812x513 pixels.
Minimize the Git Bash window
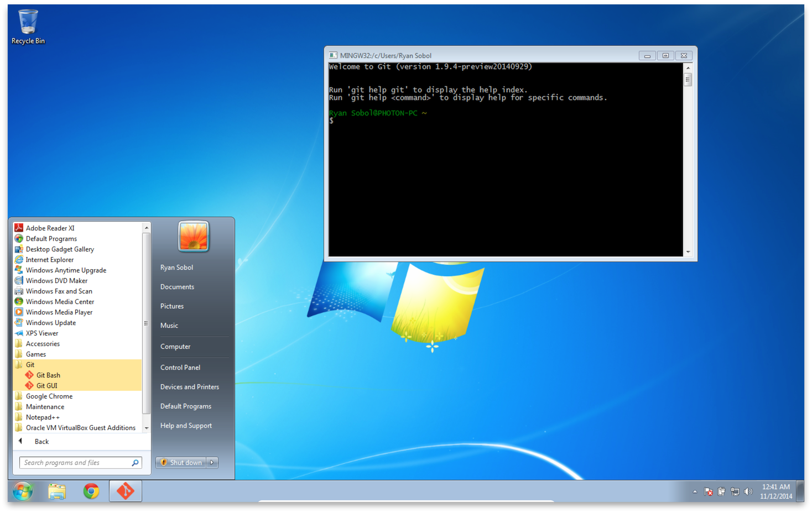click(x=647, y=56)
